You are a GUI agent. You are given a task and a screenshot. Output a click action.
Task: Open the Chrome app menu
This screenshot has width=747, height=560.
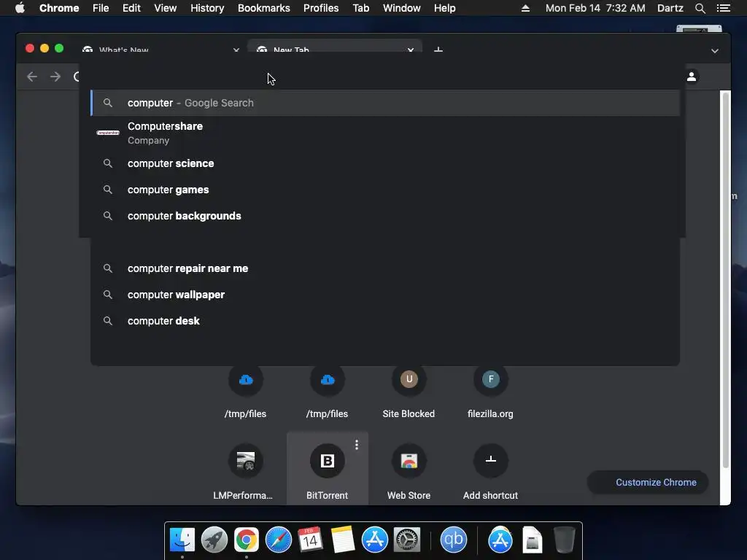click(59, 8)
